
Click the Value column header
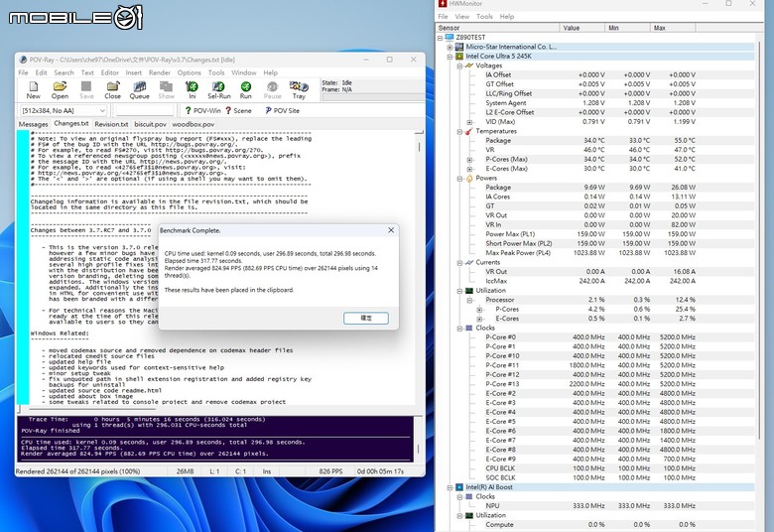click(582, 28)
